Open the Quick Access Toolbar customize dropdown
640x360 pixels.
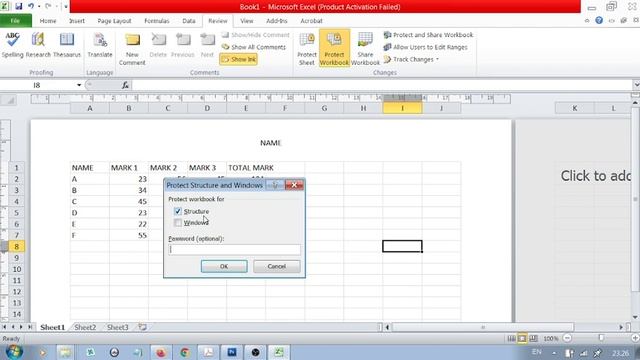coord(66,7)
